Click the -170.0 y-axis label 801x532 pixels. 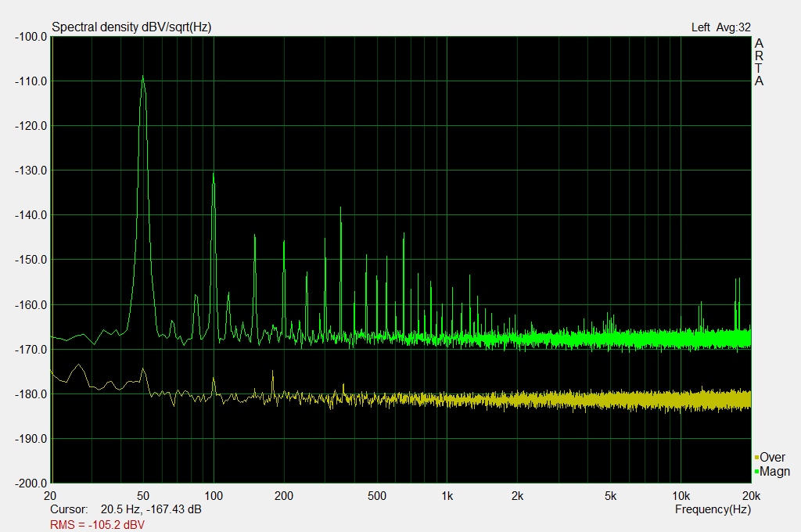tap(31, 350)
